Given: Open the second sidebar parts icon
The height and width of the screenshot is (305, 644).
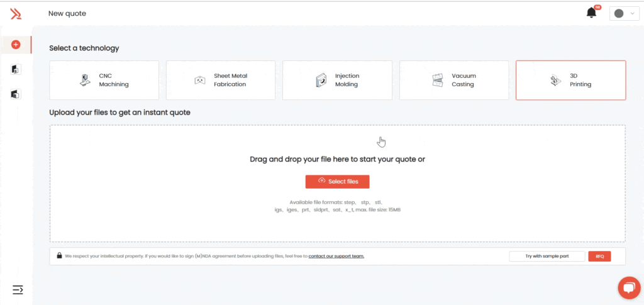Looking at the screenshot, I should tap(16, 69).
